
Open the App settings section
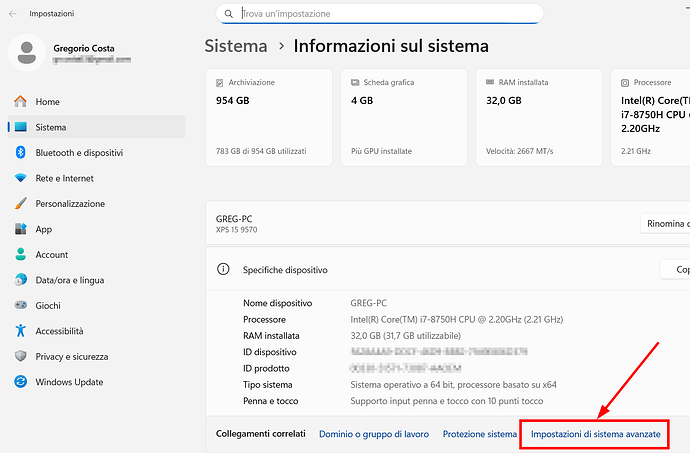pos(96,229)
